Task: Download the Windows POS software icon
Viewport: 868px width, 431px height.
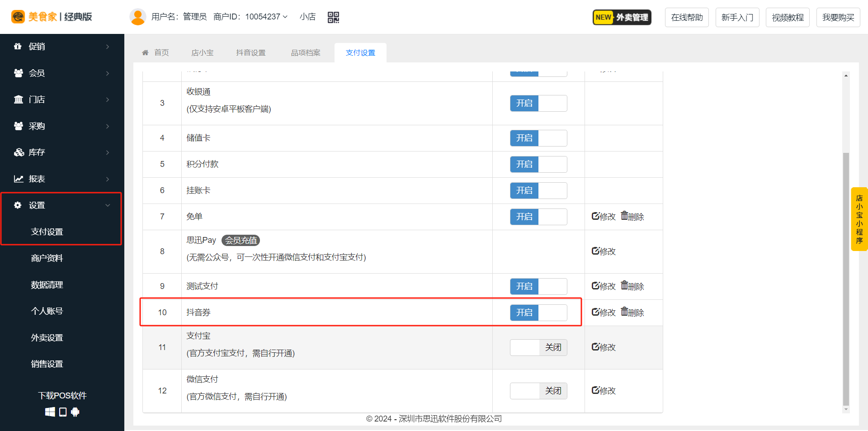Action: click(x=50, y=412)
